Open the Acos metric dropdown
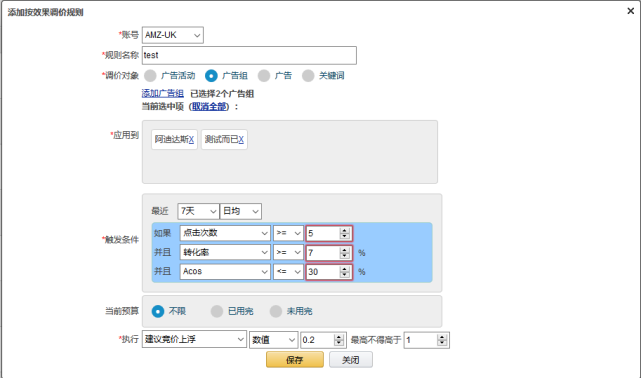This screenshot has width=641, height=378. click(x=225, y=272)
